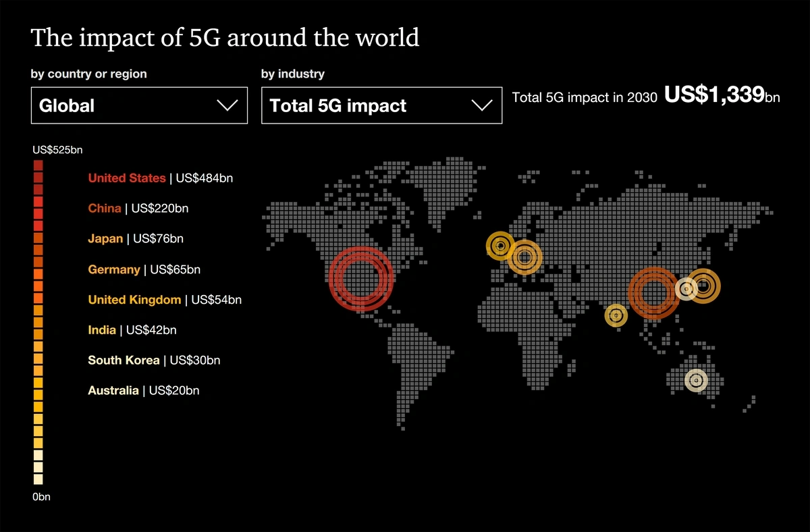810x532 pixels.
Task: Open the Global country or region dropdown
Action: point(139,105)
